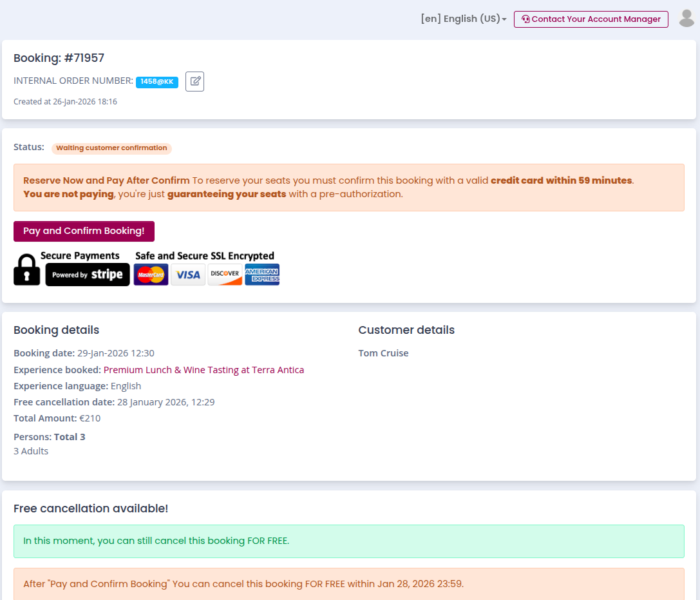Click the customer name Tom Cruise
This screenshot has width=700, height=600.
[x=383, y=353]
